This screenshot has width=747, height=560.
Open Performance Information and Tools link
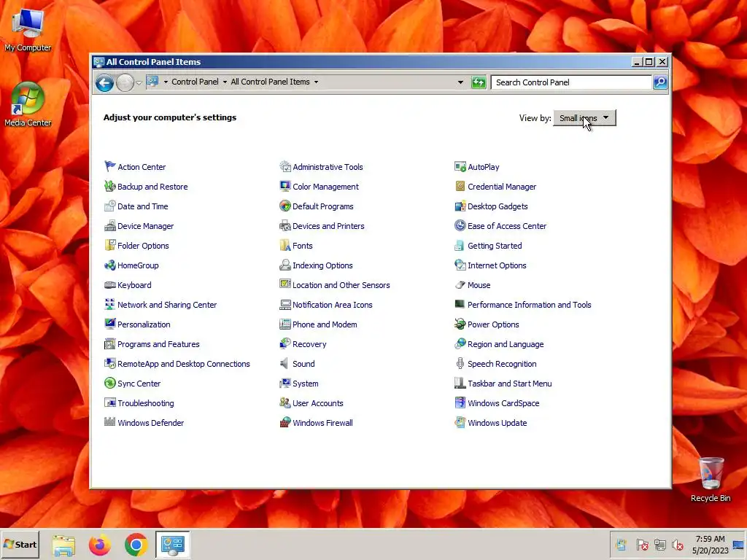pos(530,305)
